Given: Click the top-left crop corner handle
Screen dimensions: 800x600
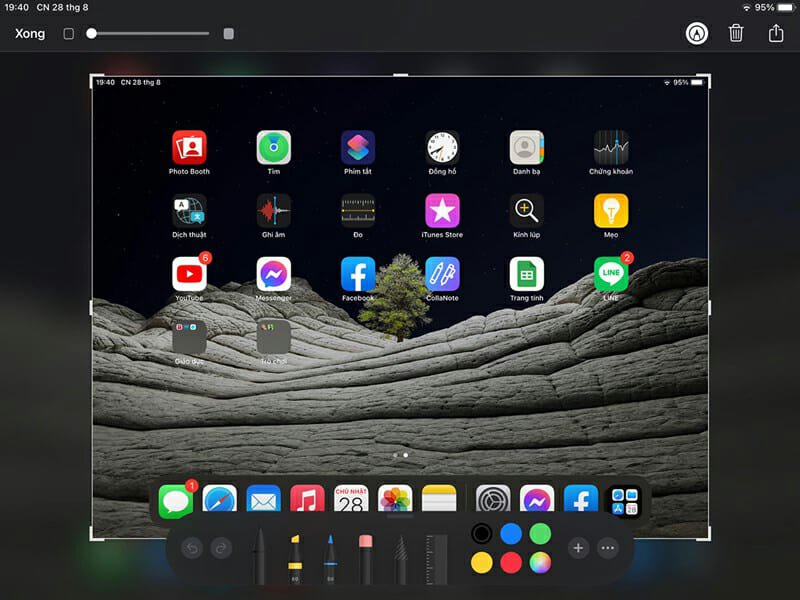Looking at the screenshot, I should (94, 78).
